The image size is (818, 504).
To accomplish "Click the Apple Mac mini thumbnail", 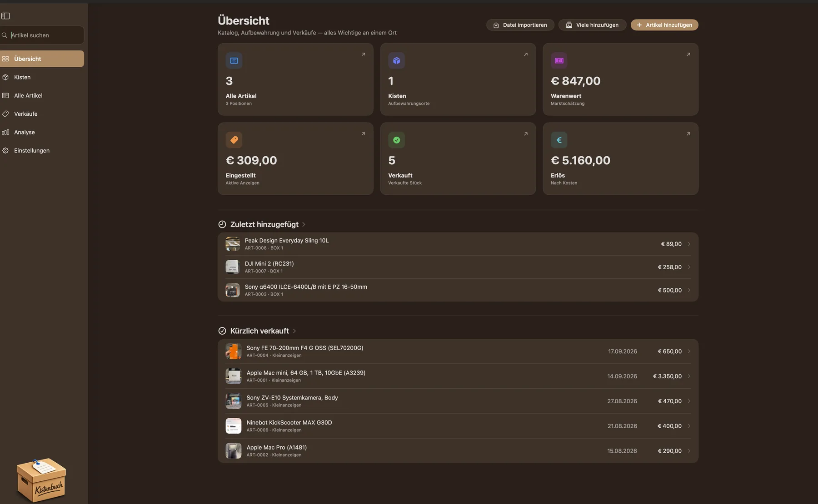I will click(x=234, y=376).
